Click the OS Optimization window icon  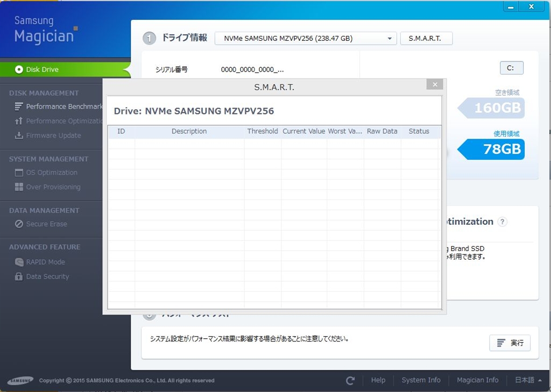(19, 173)
